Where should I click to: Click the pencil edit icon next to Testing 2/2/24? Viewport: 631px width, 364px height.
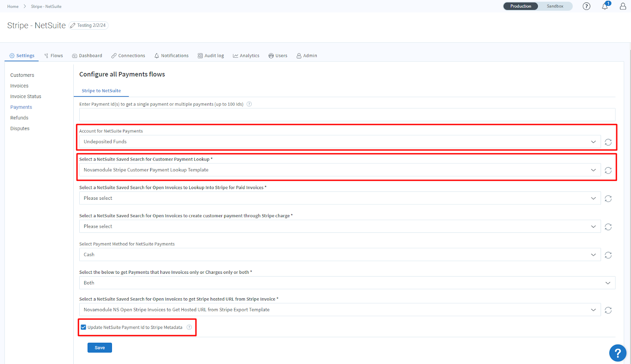coord(73,26)
